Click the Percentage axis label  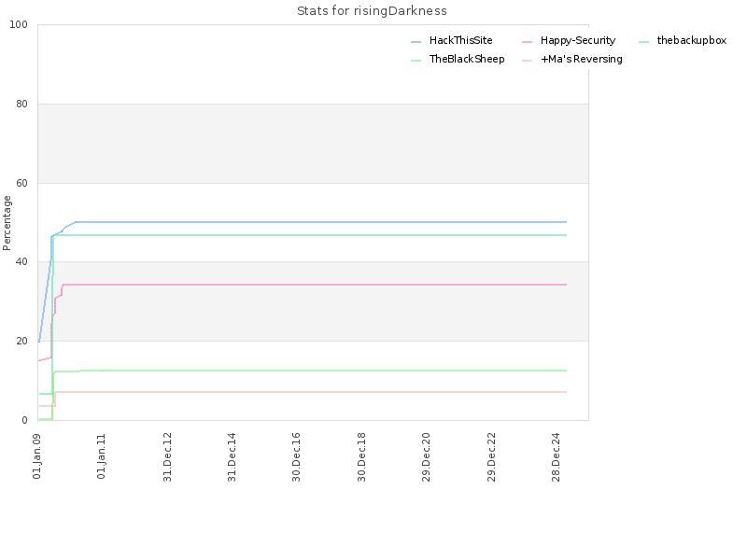pos(7,223)
